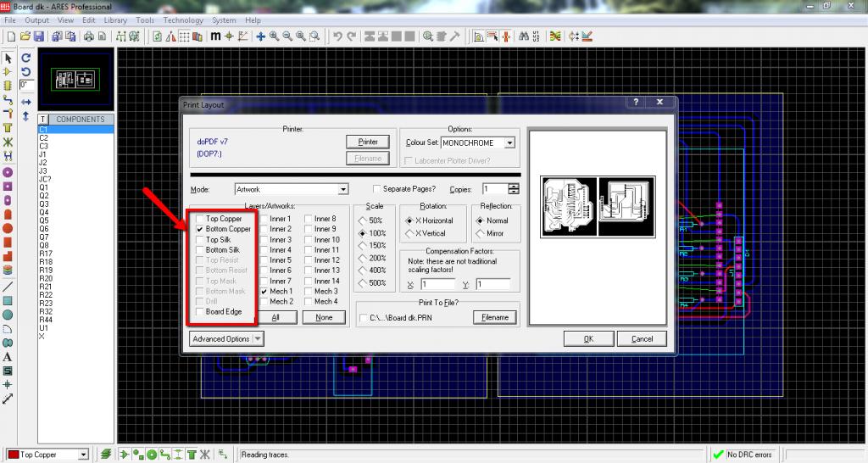Check the Board Edge layer checkbox

[x=199, y=312]
